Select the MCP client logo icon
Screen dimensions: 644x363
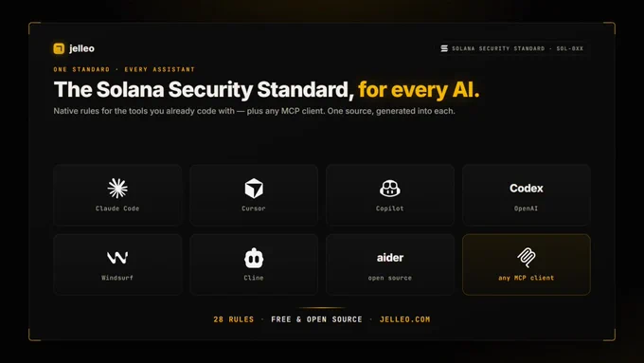pyautogui.click(x=527, y=258)
